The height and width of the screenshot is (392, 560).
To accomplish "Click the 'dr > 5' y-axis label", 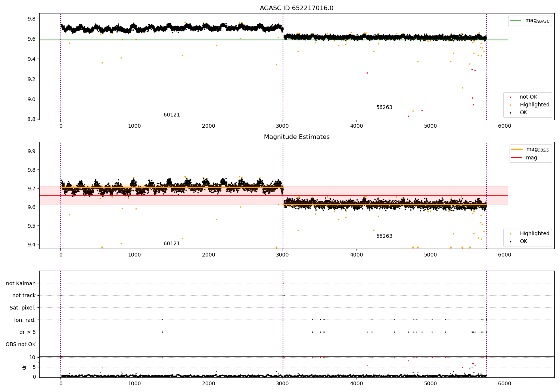I will click(x=27, y=332).
